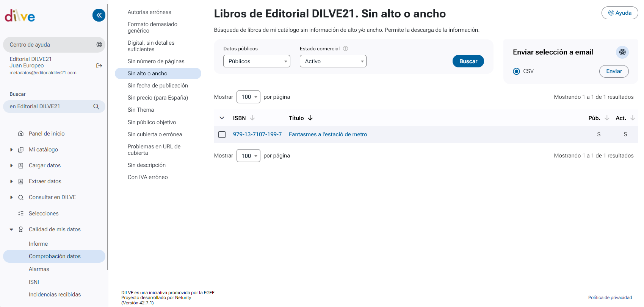Open Sin fecha de publicación check
The width and height of the screenshot is (644, 307).
158,86
